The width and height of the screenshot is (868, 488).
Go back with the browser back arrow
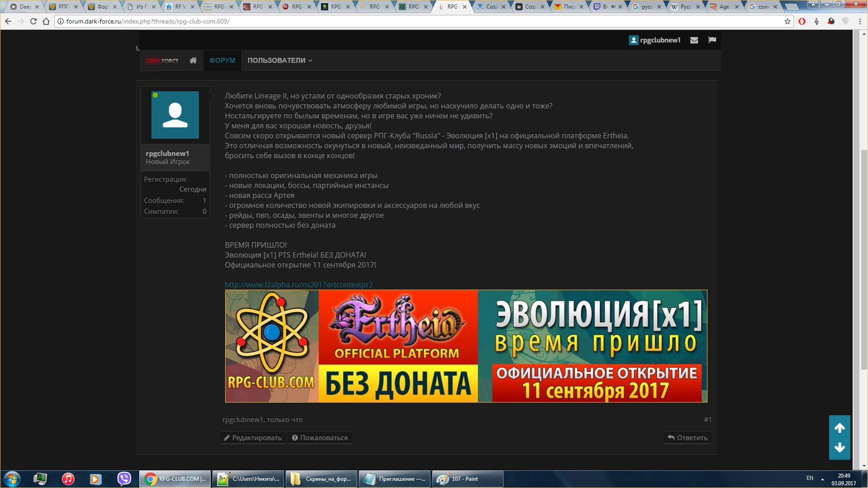click(x=8, y=21)
